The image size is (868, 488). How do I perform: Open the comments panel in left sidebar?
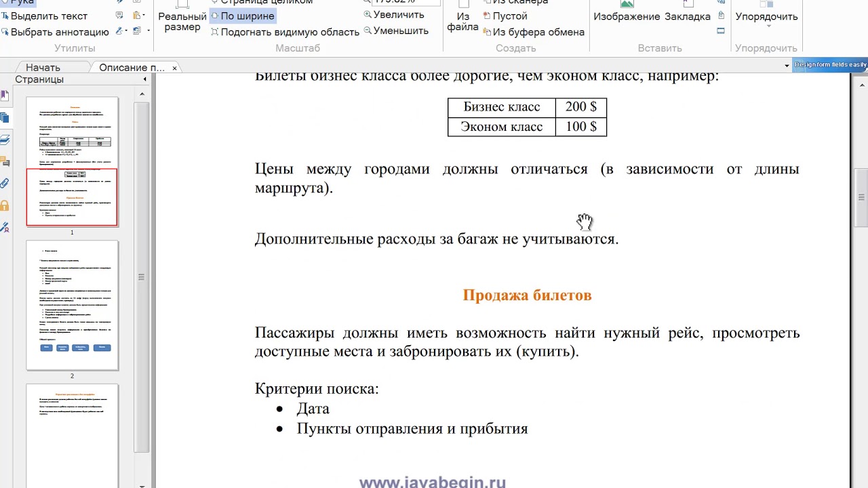click(5, 161)
